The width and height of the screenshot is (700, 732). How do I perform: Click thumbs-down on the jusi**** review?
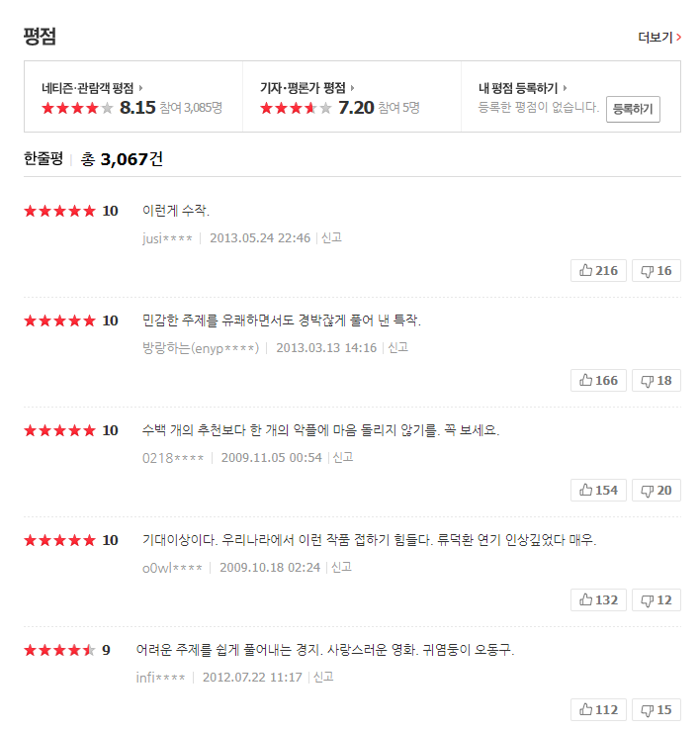click(x=656, y=270)
